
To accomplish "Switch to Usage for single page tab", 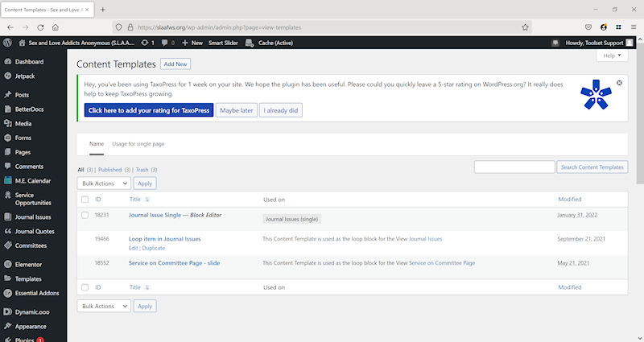I will pyautogui.click(x=138, y=144).
